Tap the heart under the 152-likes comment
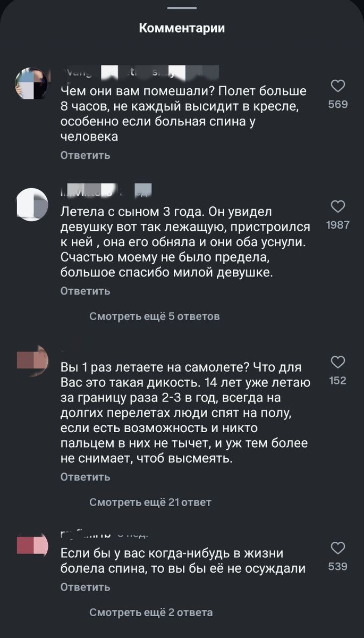This screenshot has width=364, height=638. (338, 363)
